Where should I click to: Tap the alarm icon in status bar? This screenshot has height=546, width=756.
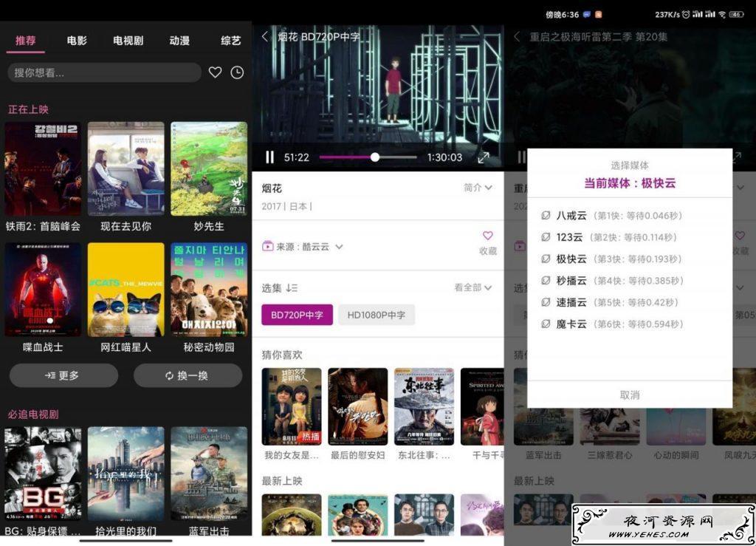[686, 15]
